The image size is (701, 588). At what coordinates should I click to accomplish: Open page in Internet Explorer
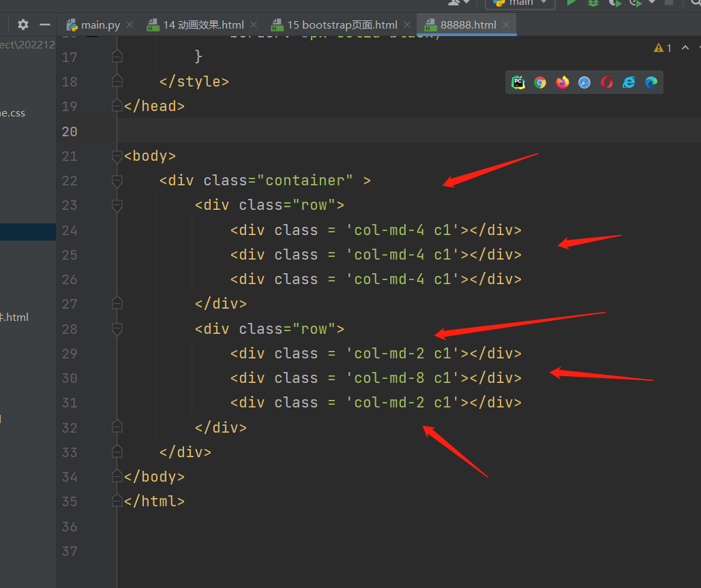click(629, 82)
